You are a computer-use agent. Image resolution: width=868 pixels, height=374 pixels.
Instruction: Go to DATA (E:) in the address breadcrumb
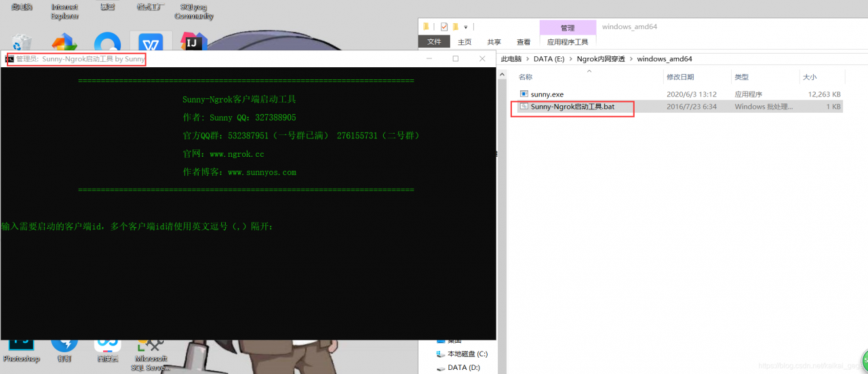(x=549, y=59)
